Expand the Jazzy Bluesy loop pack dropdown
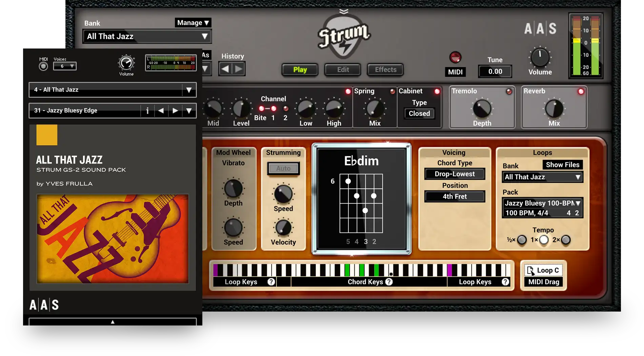The width and height of the screenshot is (644, 356). coord(578,203)
